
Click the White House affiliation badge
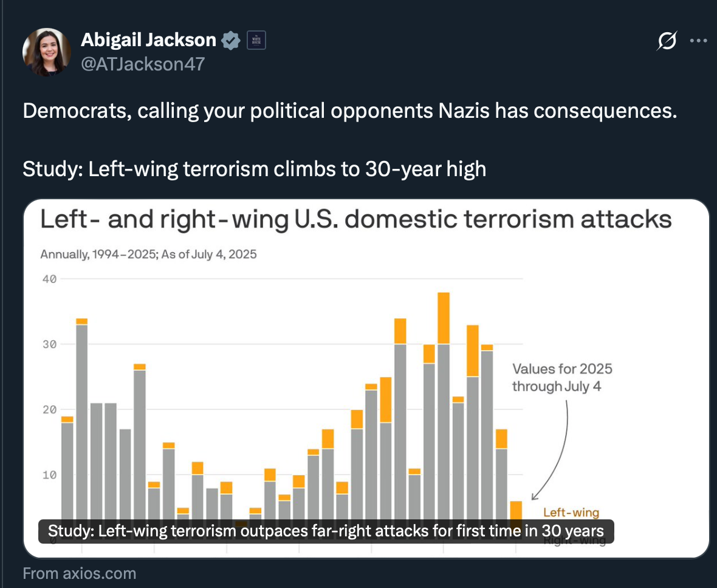tap(256, 41)
